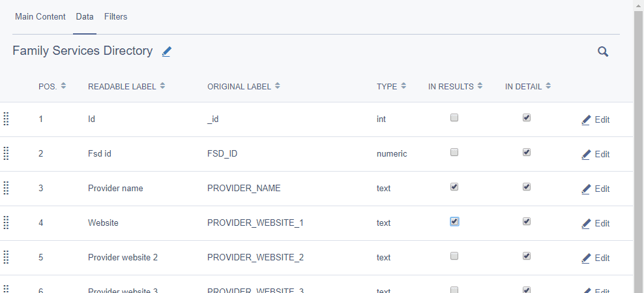The image size is (644, 293).
Task: Click the drag handle on the Fsd id row
Action: (x=6, y=153)
